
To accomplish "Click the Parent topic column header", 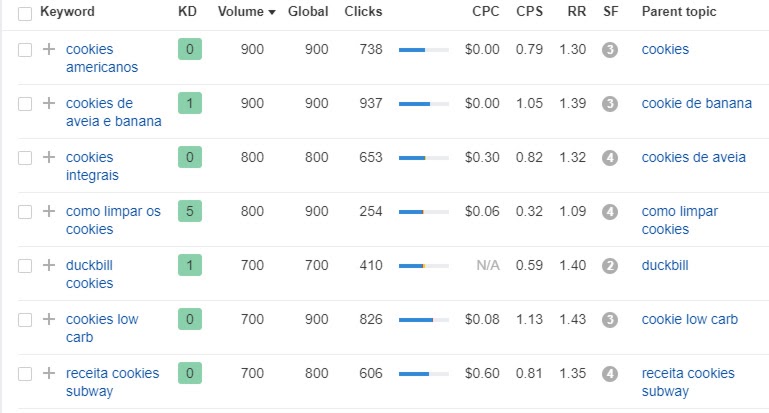I will (679, 11).
